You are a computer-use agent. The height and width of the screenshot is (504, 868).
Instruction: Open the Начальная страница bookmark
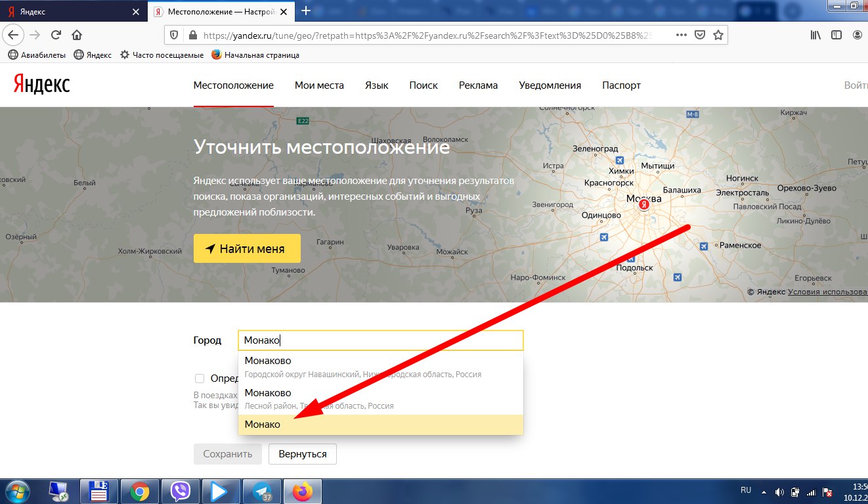(255, 55)
